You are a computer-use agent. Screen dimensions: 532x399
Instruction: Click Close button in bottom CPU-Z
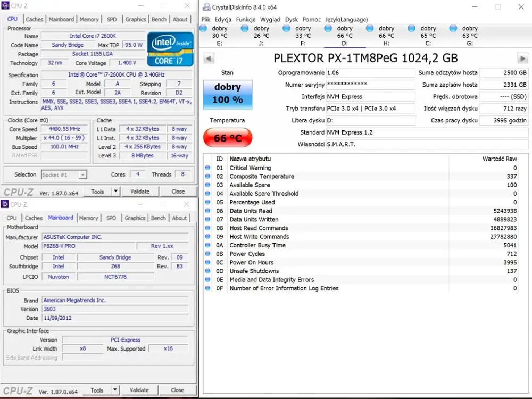tap(178, 390)
